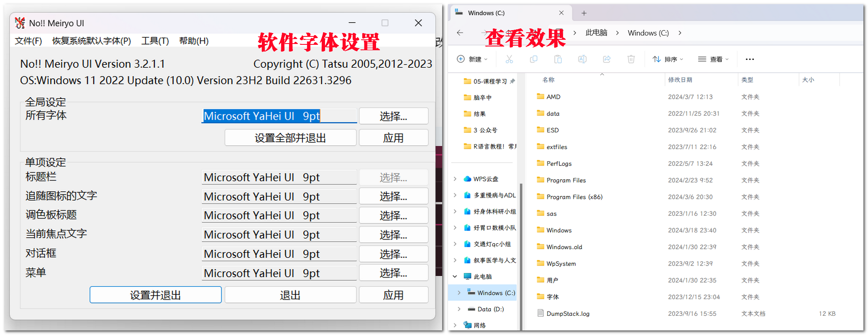Open the 恢复系统默认字体(P) menu
The width and height of the screenshot is (868, 335).
tap(91, 41)
